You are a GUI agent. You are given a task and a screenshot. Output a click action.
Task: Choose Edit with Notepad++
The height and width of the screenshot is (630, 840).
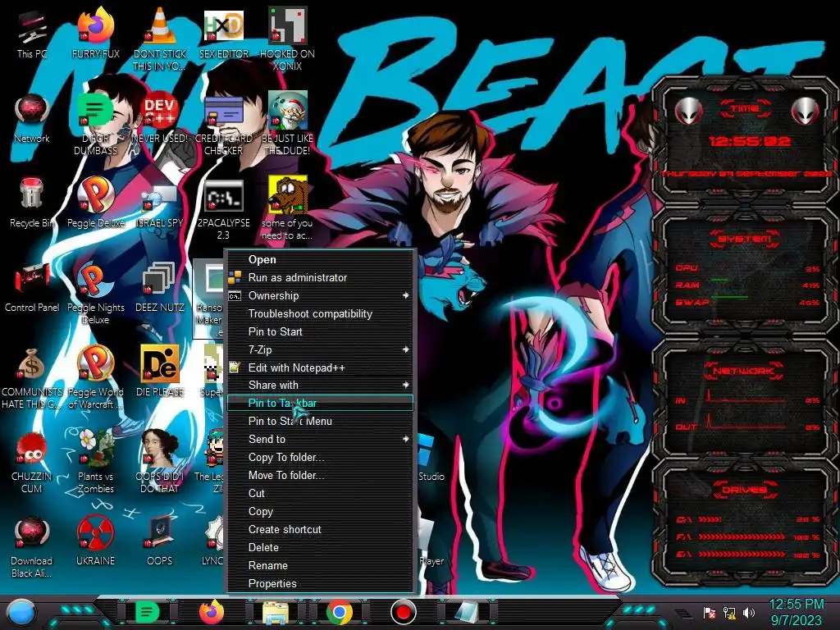coord(321,367)
